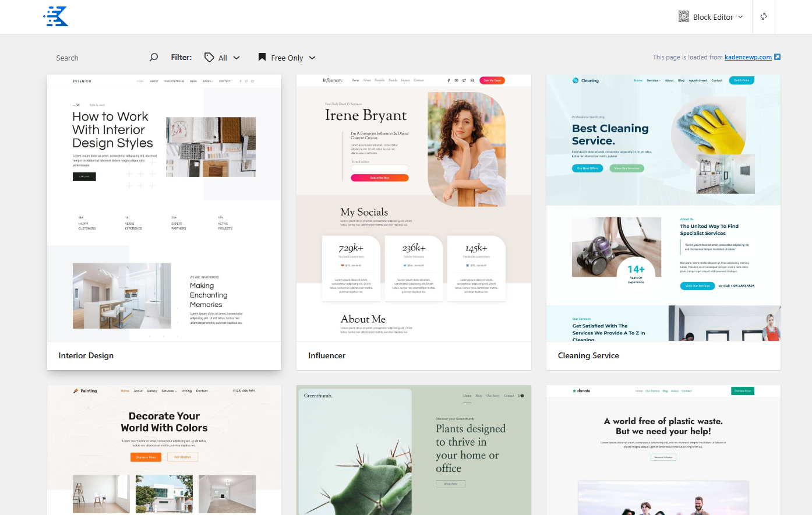This screenshot has width=812, height=515.
Task: Select the Interior Design template thumbnail
Action: point(164,207)
